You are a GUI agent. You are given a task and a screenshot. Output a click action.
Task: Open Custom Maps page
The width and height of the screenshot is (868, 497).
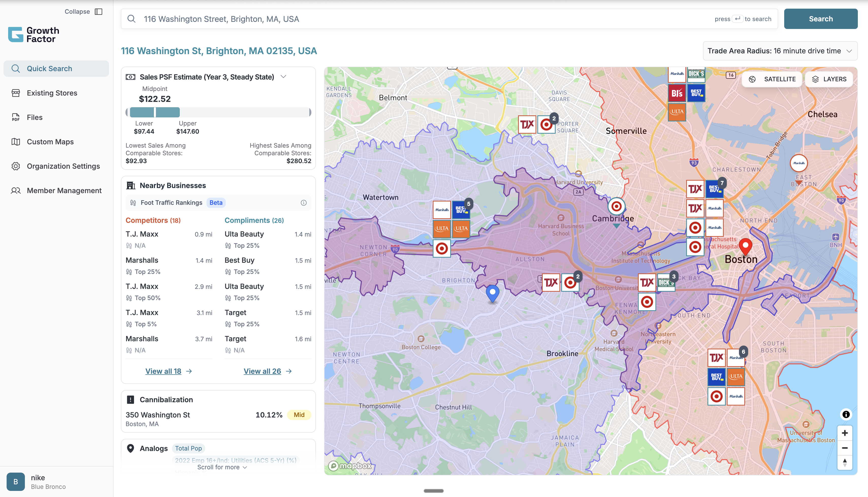pyautogui.click(x=56, y=142)
